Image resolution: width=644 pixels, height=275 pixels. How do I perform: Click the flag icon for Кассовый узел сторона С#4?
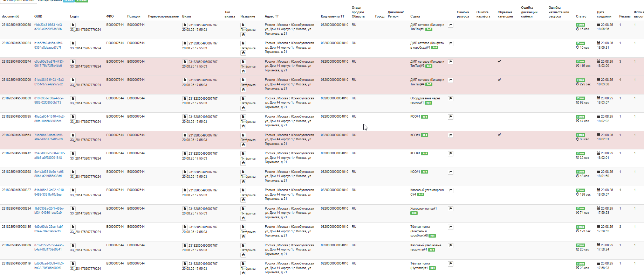click(451, 190)
